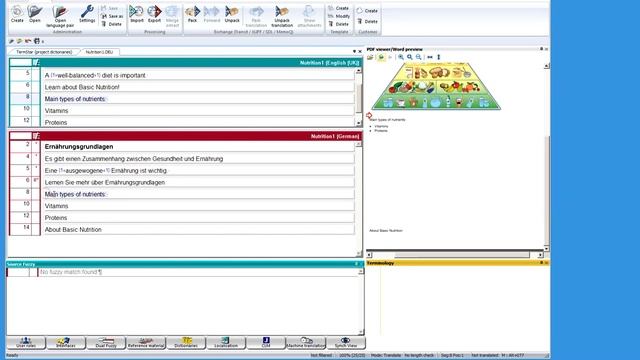Click the Import icon in Processing
This screenshot has height=360, width=640.
click(x=136, y=14)
